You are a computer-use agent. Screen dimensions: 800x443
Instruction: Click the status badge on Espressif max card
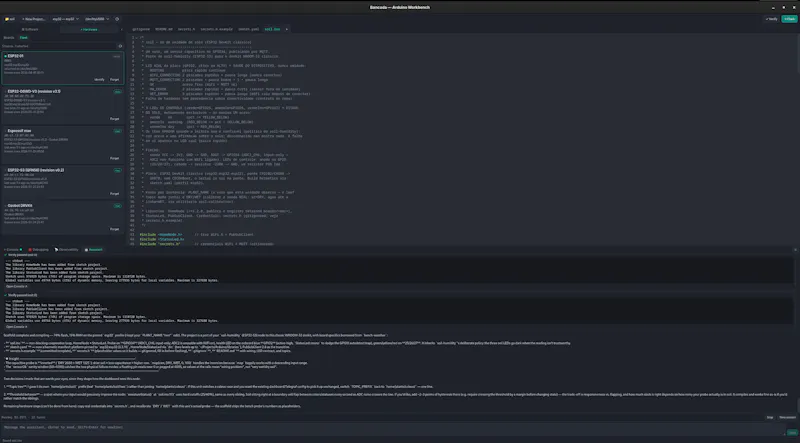117,131
